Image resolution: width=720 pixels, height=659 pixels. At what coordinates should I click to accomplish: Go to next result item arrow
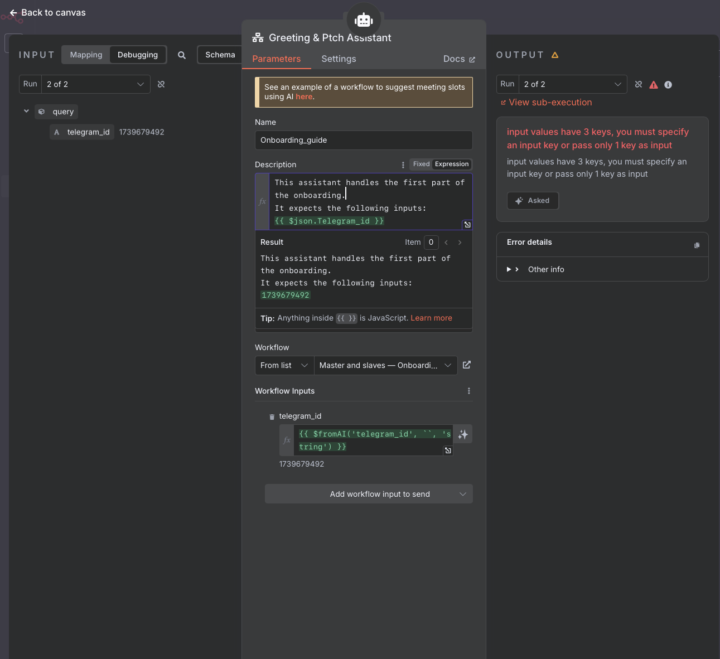(460, 242)
